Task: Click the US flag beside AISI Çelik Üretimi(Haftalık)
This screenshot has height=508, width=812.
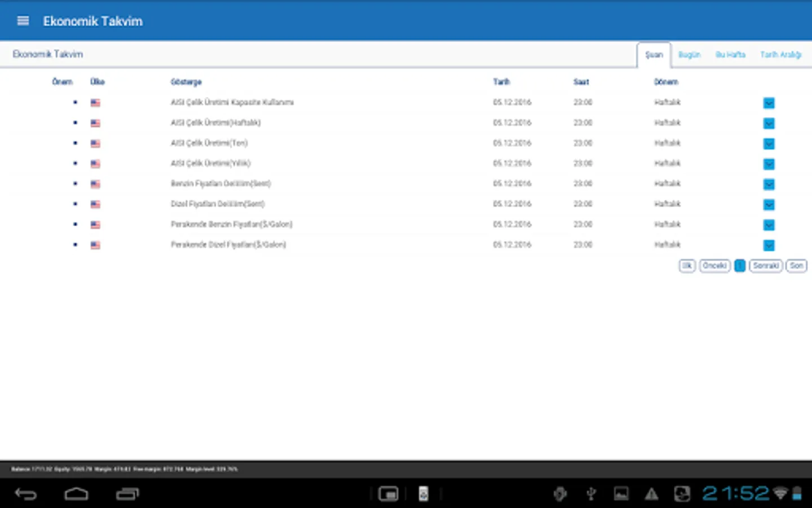Action: pyautogui.click(x=95, y=123)
